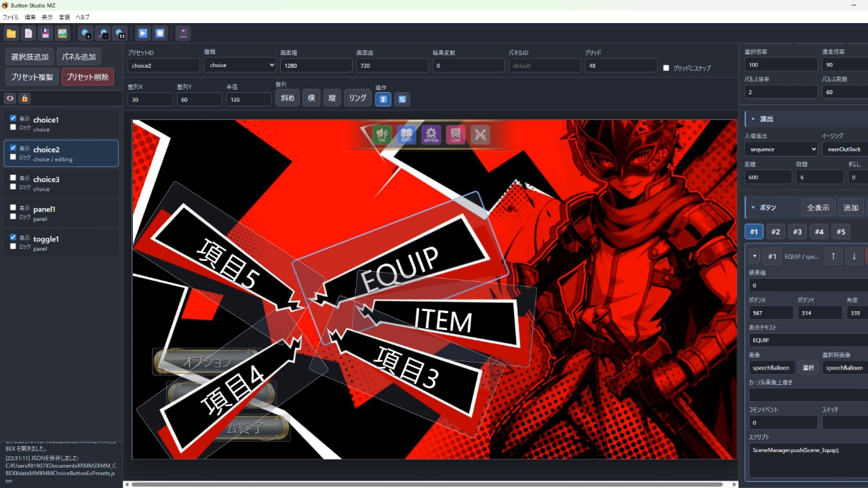Open the 表示 menu
Viewport: 868px width, 488px height.
(x=47, y=17)
